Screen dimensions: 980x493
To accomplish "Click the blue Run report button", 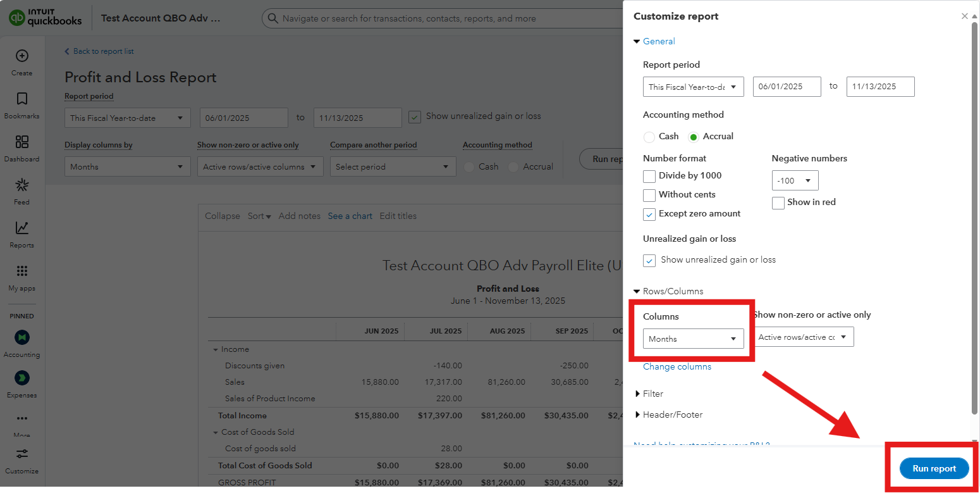I will (934, 468).
